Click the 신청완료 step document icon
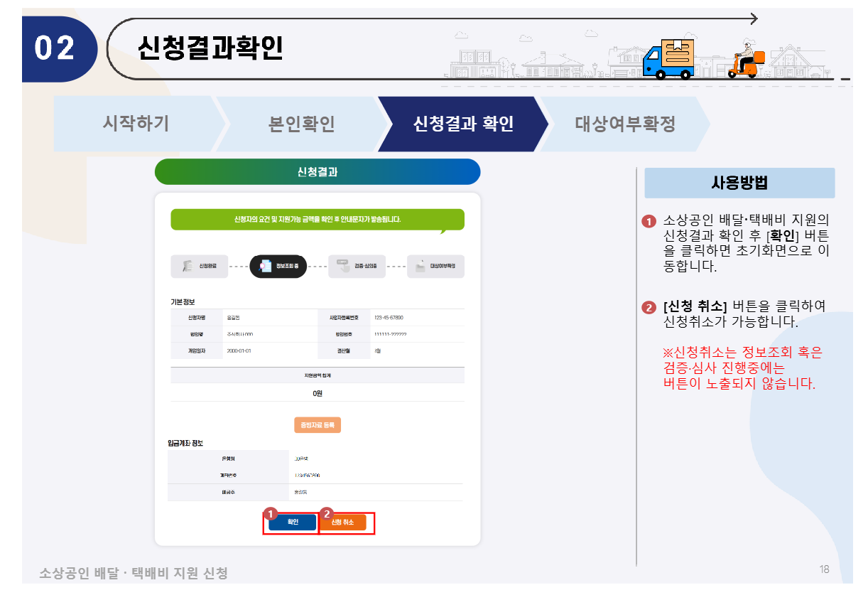Screen dimensions: 868x600 click(x=188, y=267)
